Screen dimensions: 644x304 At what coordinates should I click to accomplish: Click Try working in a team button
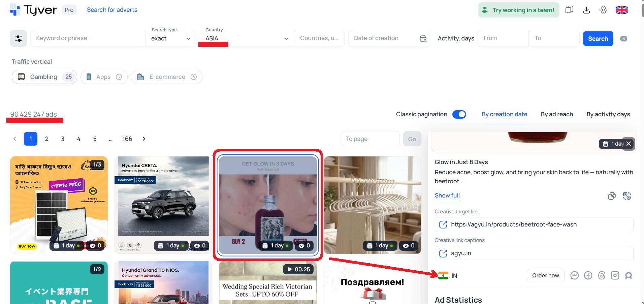tap(519, 10)
